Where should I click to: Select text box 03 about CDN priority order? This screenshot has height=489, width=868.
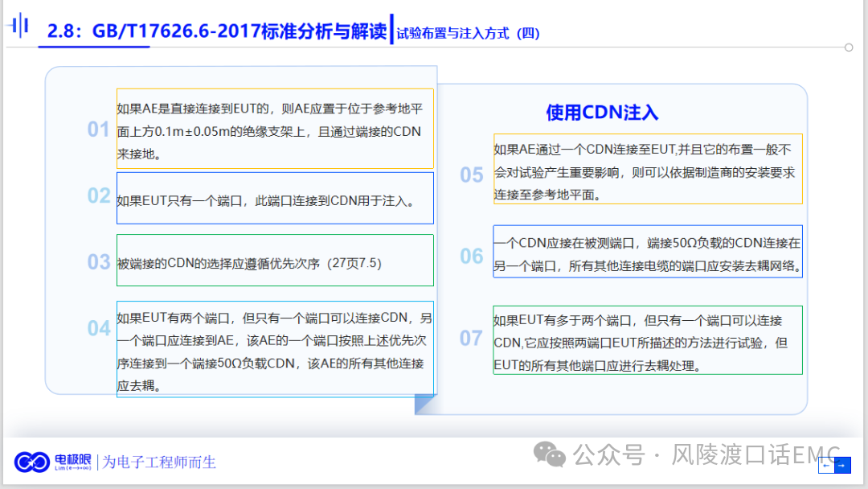pyautogui.click(x=275, y=261)
